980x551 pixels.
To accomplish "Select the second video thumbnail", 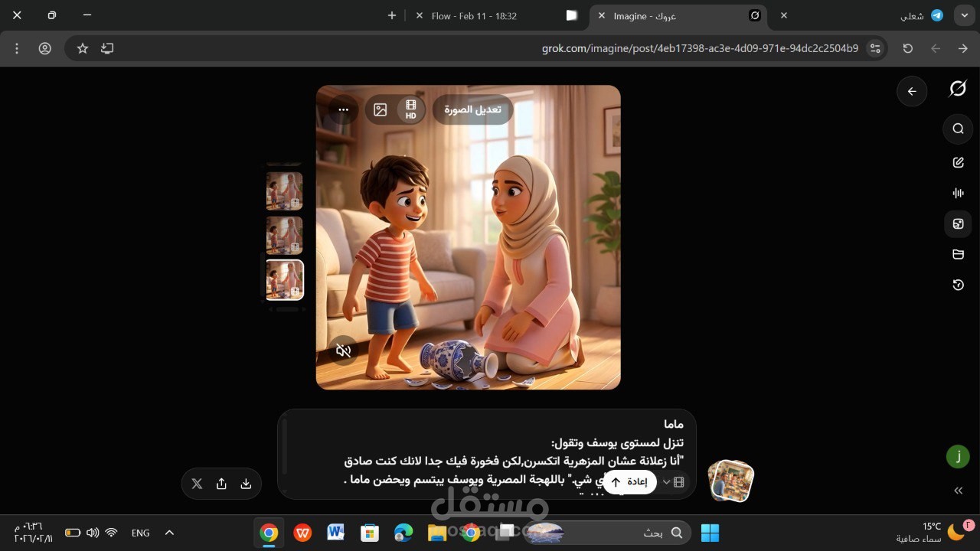I will pos(284,235).
